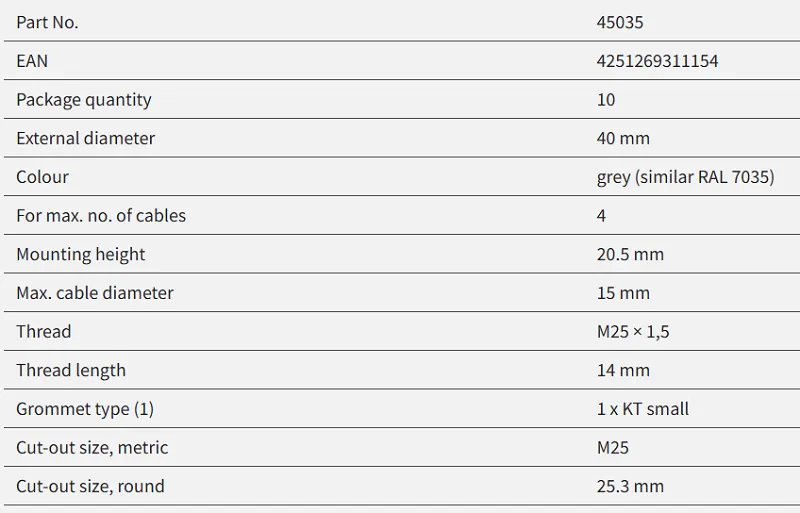The width and height of the screenshot is (800, 513).
Task: Click the EAN label text
Action: [32, 61]
